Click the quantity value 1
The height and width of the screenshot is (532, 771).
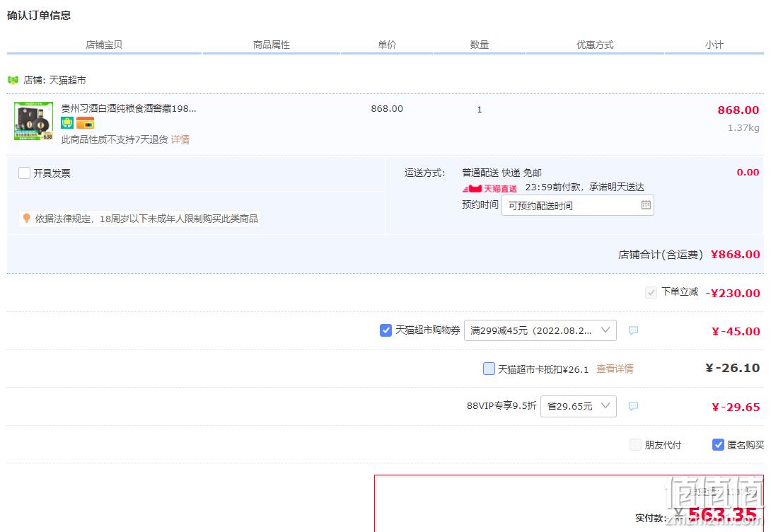480,109
